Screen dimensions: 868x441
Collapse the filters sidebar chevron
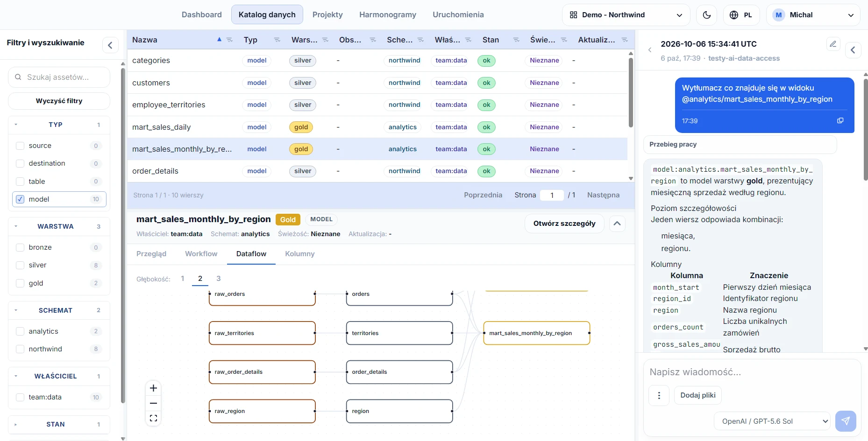pos(110,45)
